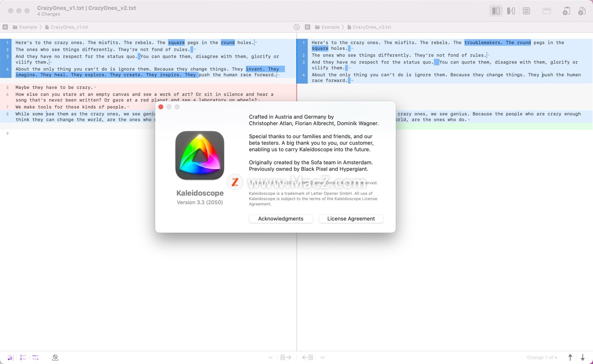The width and height of the screenshot is (593, 364).
Task: Switch to the Fluid comparison view
Action: tap(511, 11)
